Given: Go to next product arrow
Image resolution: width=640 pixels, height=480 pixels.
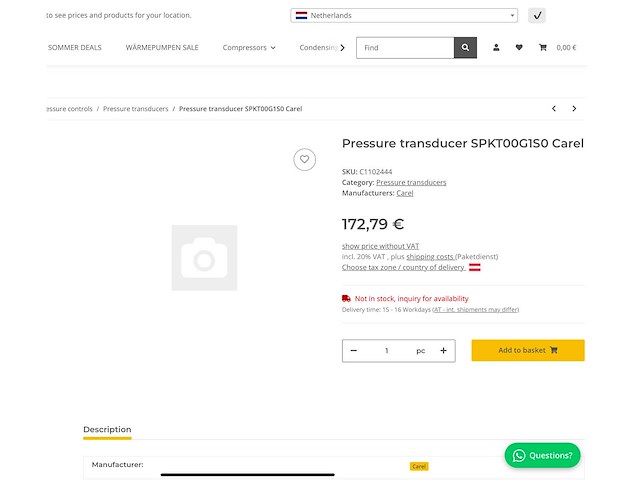Looking at the screenshot, I should [574, 108].
